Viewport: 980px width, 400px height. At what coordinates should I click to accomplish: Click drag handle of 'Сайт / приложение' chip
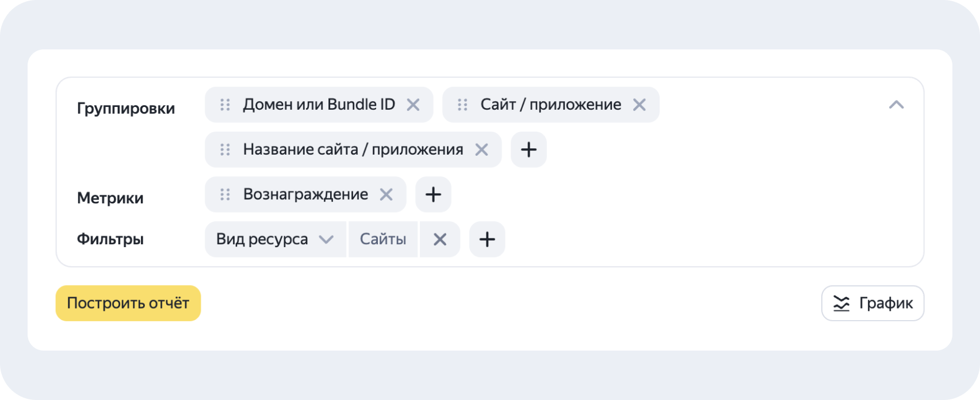pyautogui.click(x=462, y=105)
